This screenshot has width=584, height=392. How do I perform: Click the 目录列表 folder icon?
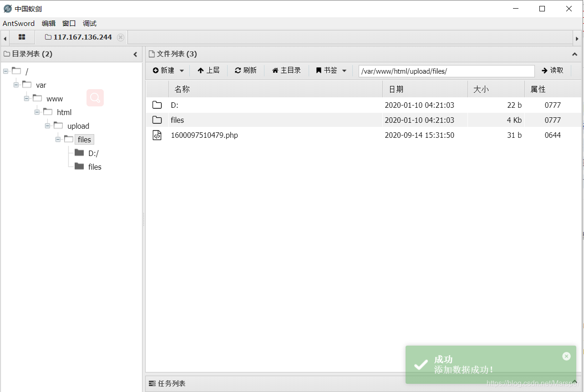click(7, 54)
